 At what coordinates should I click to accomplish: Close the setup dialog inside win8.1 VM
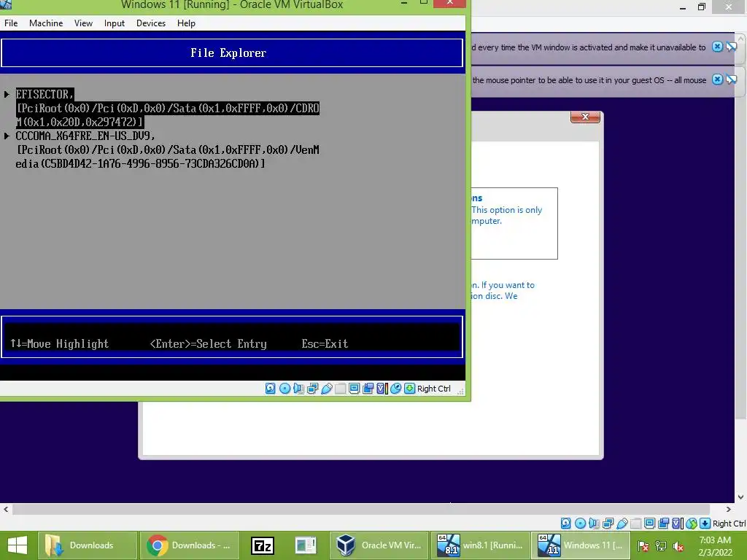tap(585, 117)
